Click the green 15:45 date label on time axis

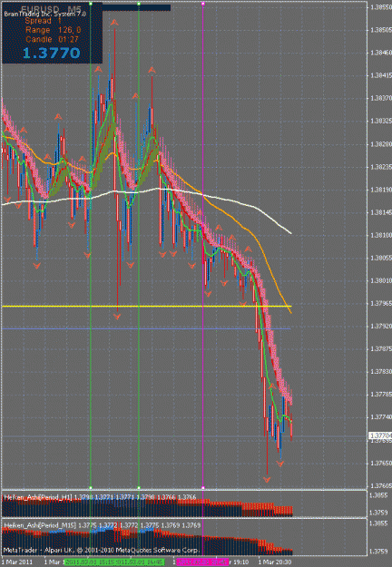coord(139,562)
